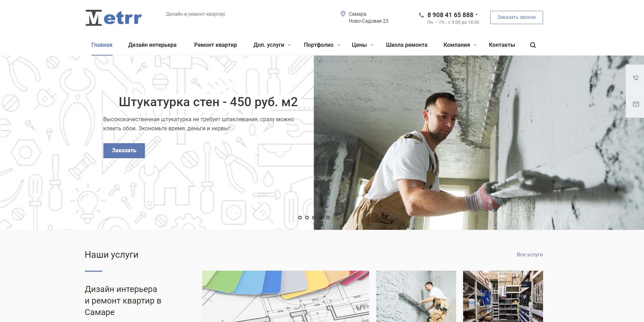This screenshot has height=322, width=644.
Task: Click the Metrr logo
Action: 114,18
